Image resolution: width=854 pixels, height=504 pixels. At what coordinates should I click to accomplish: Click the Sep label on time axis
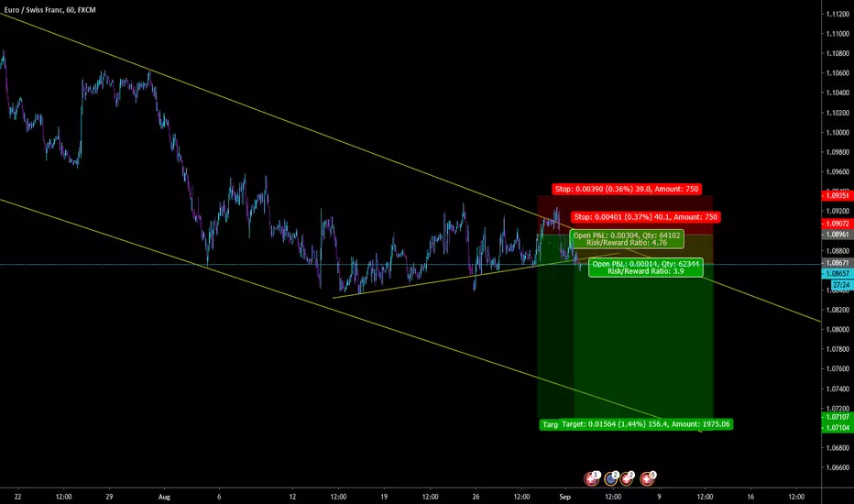pos(564,497)
